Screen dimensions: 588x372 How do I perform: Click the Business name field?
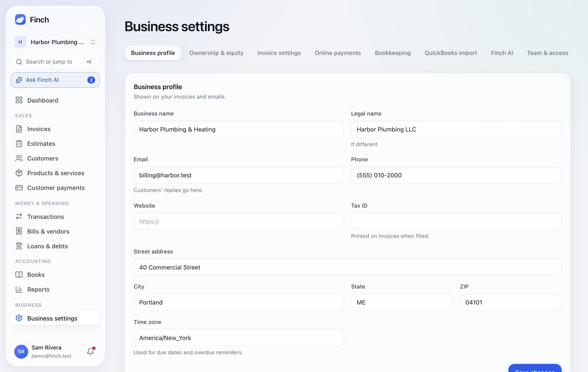pos(239,129)
